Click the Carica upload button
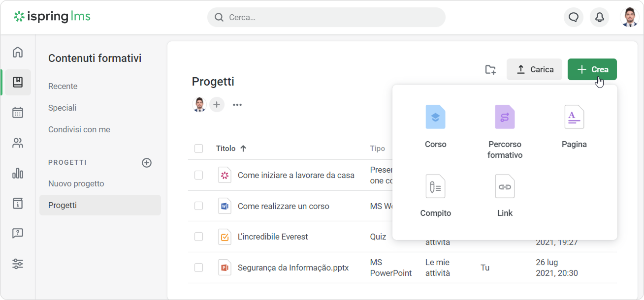The height and width of the screenshot is (300, 644). (x=534, y=69)
